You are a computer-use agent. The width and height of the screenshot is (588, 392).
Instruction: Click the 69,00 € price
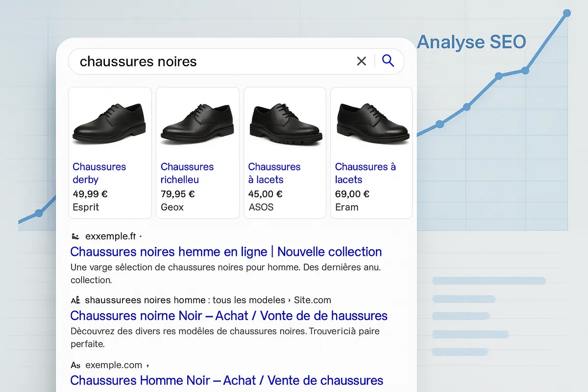pyautogui.click(x=352, y=194)
